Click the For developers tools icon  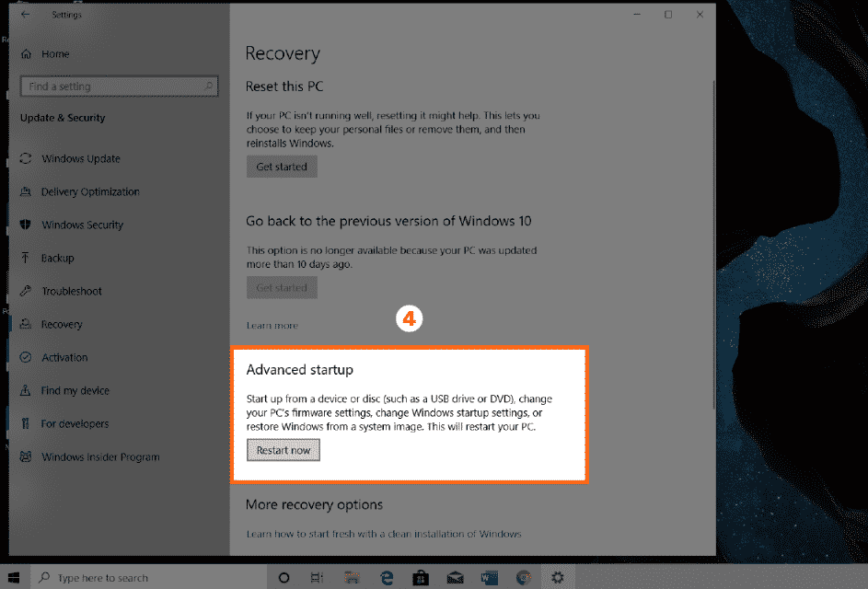pos(26,424)
